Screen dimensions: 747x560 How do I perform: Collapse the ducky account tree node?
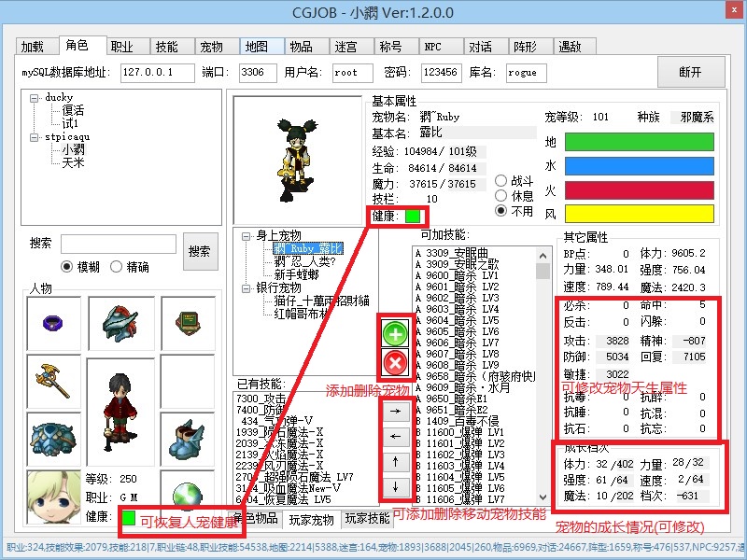pos(35,97)
